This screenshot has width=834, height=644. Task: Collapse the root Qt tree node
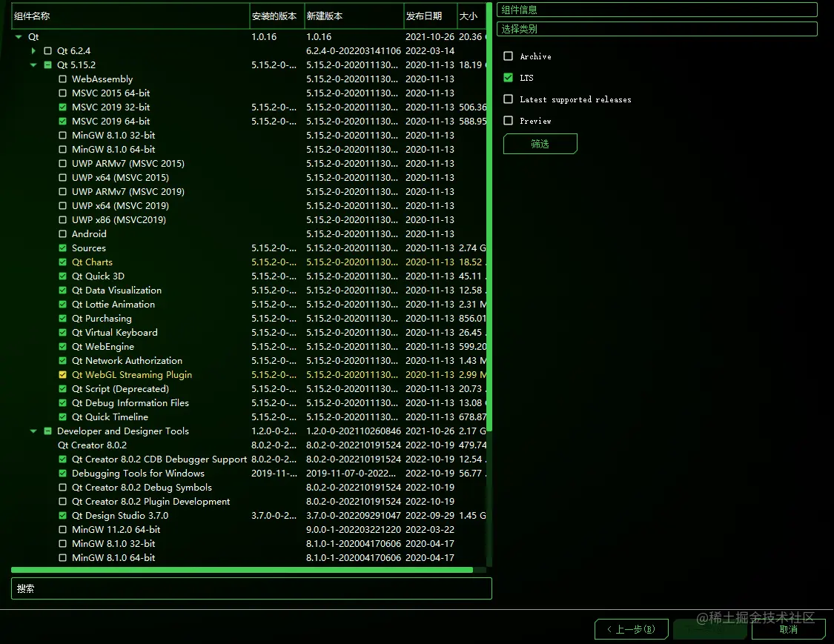[18, 36]
